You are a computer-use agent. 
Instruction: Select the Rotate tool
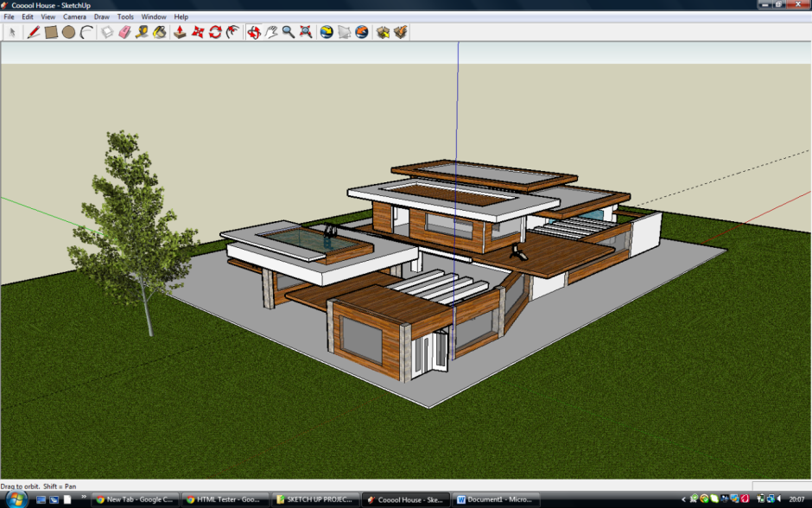[215, 32]
